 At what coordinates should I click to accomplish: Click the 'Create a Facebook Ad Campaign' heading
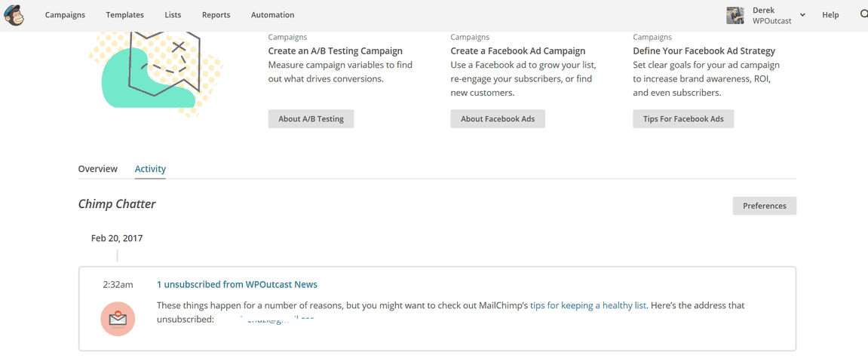tap(518, 51)
